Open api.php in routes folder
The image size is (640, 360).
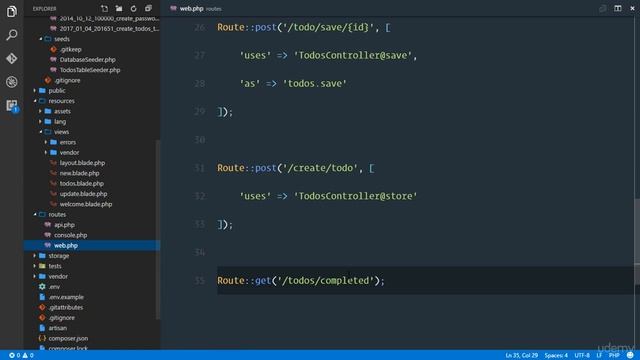tap(64, 225)
